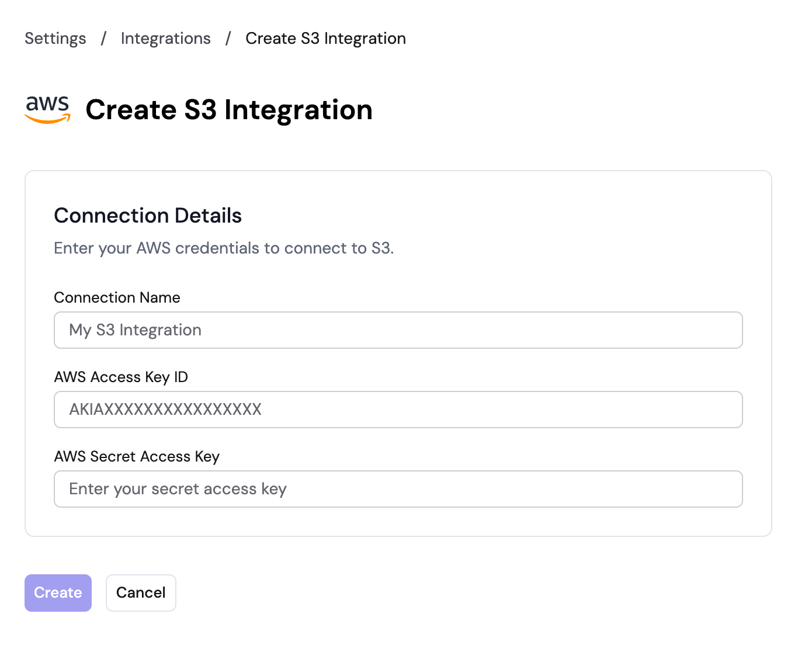Click the AKIAXXXXXXXXXXXXXXXXX placeholder
Viewport: 812px width, 652px height.
click(165, 410)
